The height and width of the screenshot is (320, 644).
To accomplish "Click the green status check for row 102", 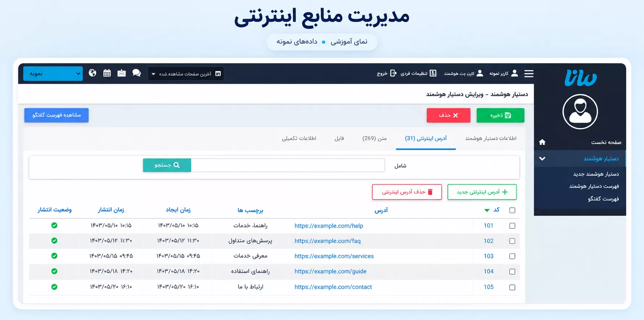I will pyautogui.click(x=54, y=240).
